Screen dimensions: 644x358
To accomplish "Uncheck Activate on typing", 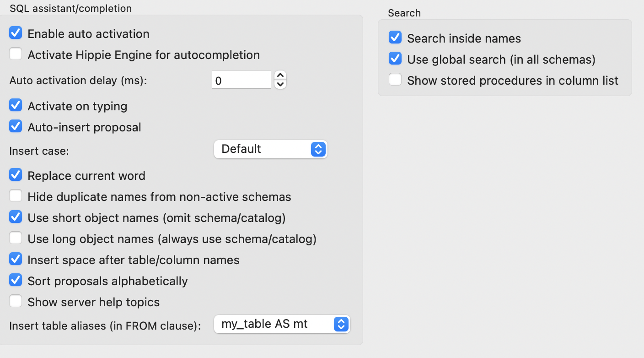I will click(15, 105).
